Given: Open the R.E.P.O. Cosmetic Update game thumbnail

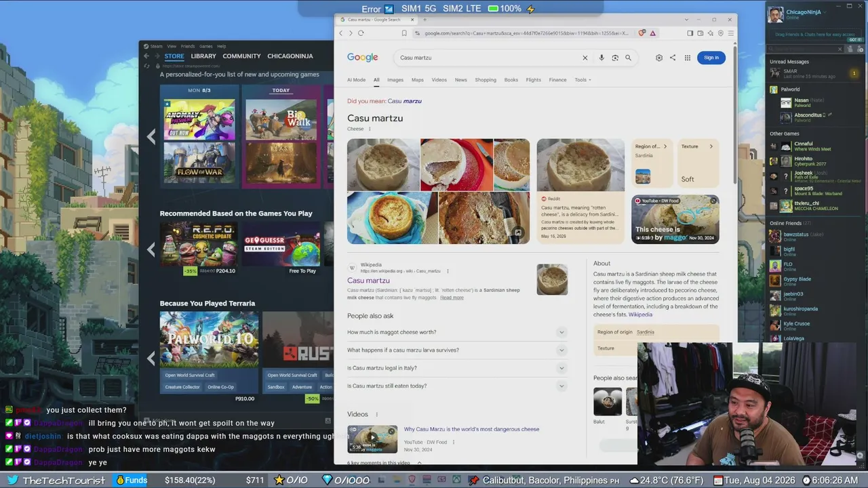Looking at the screenshot, I should coord(198,244).
